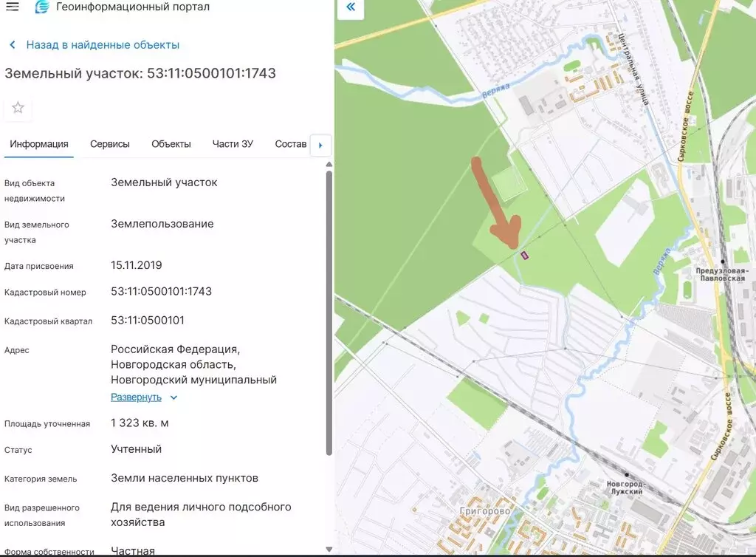Switch to the Сервисы tab
This screenshot has height=557, width=756.
pos(110,144)
